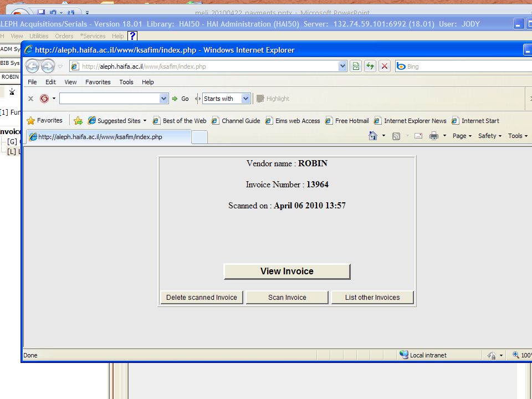The image size is (532, 399).
Task: Go back with browser Back arrow
Action: click(x=33, y=66)
